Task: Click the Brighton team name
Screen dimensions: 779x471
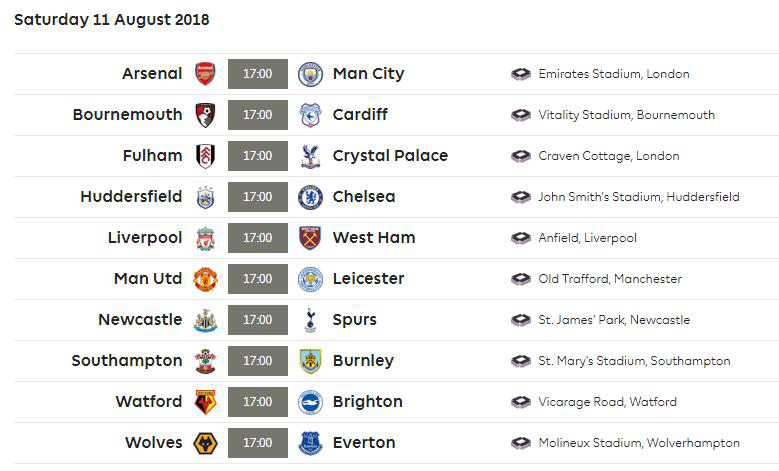Action: point(368,402)
